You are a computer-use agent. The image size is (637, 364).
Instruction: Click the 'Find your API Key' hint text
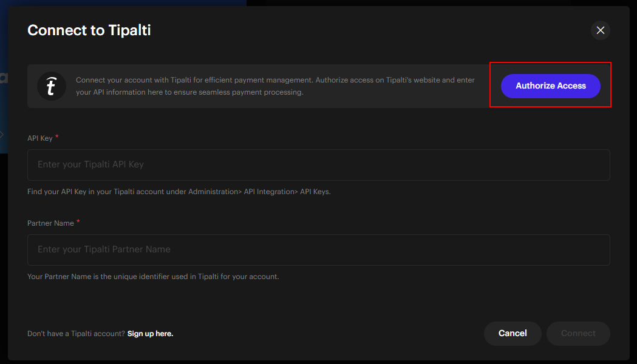[x=179, y=192]
